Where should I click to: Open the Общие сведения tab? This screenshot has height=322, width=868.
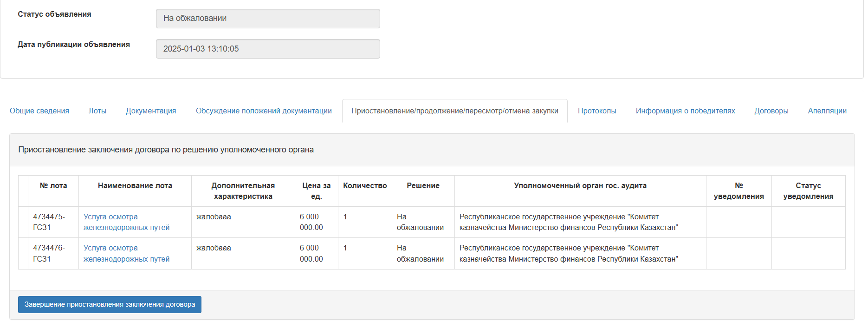tap(39, 111)
